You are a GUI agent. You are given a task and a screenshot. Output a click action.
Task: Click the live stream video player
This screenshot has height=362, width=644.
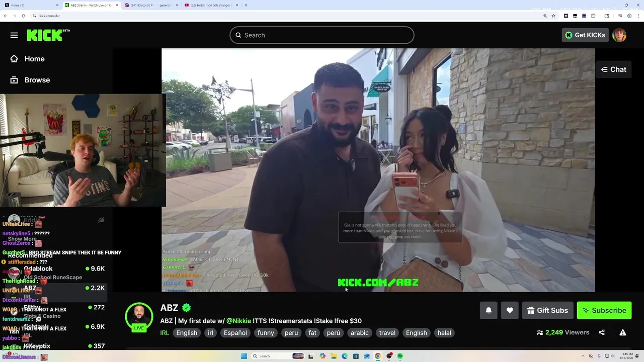(378, 170)
